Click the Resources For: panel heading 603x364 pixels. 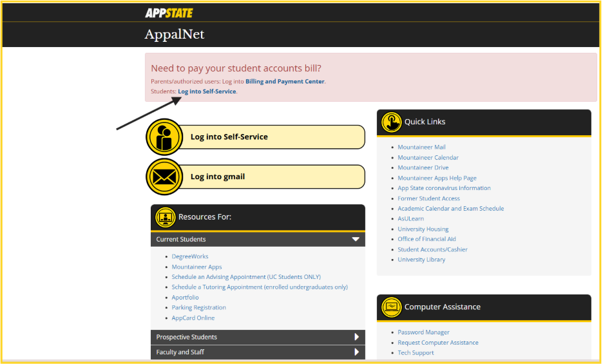pyautogui.click(x=205, y=217)
